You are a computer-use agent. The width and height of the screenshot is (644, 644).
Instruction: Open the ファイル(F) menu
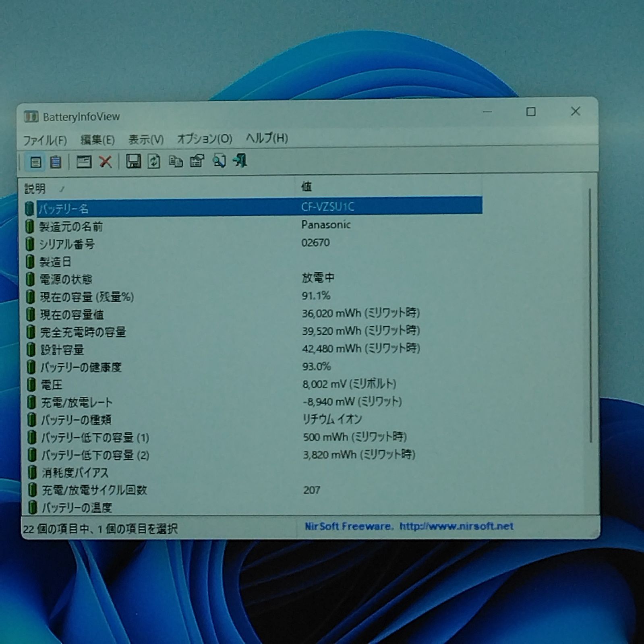[45, 140]
